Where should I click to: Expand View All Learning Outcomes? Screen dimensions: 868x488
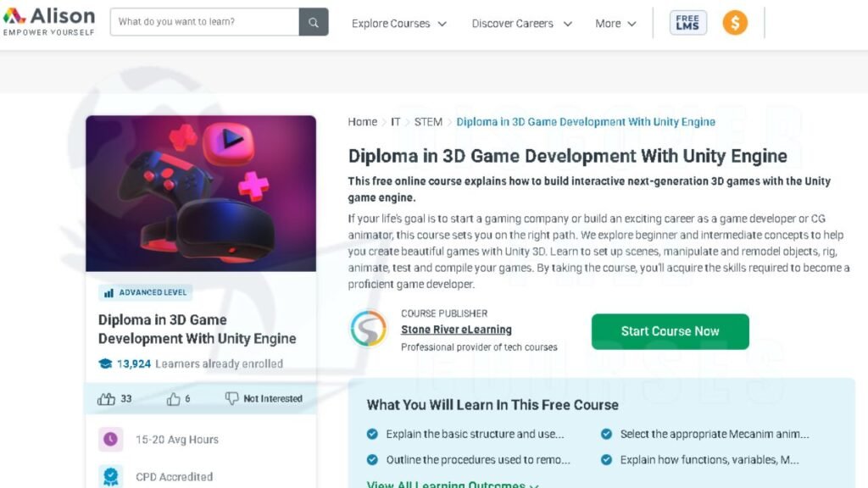(453, 484)
